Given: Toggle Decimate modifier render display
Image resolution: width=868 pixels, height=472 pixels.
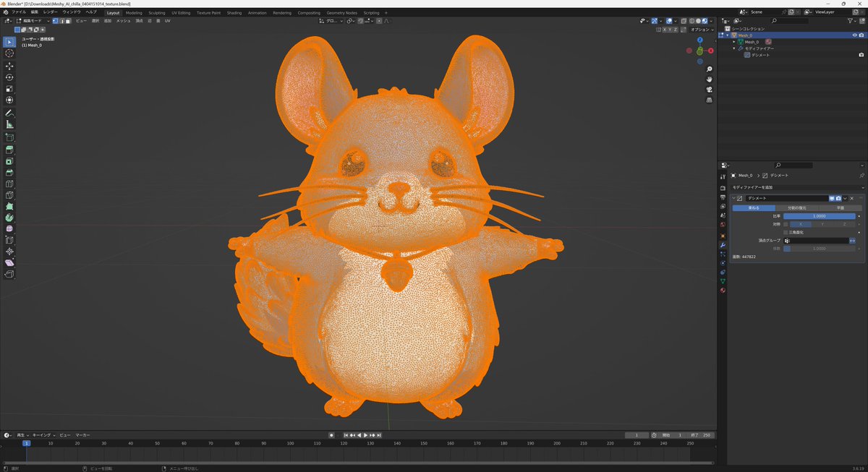Looking at the screenshot, I should point(838,198).
